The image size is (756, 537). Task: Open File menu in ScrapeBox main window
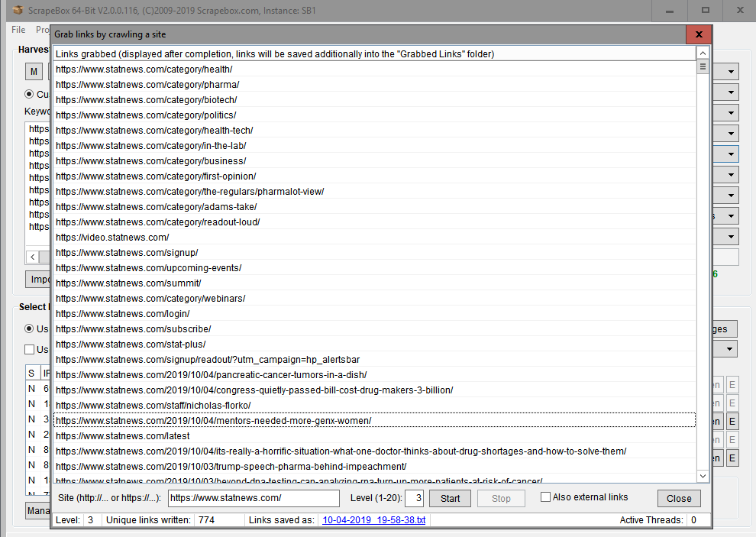18,30
